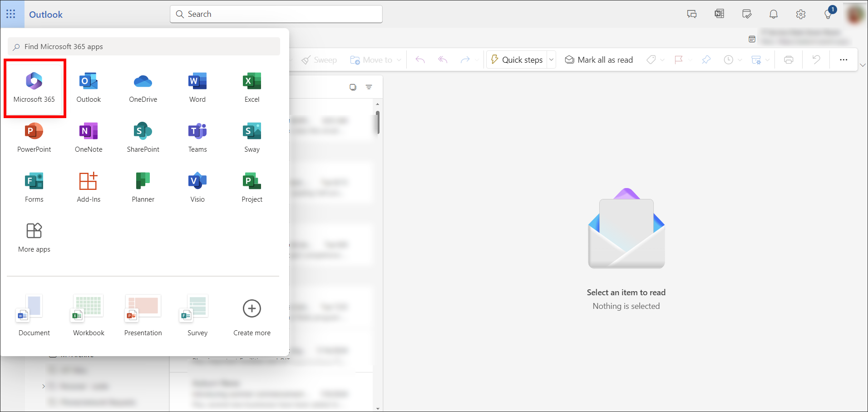Launch Microsoft Teams
Viewport: 868px width, 412px height.
tap(197, 138)
